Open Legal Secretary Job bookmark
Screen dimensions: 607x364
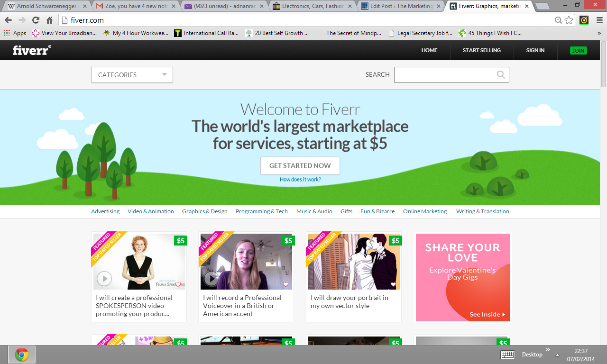click(x=420, y=33)
